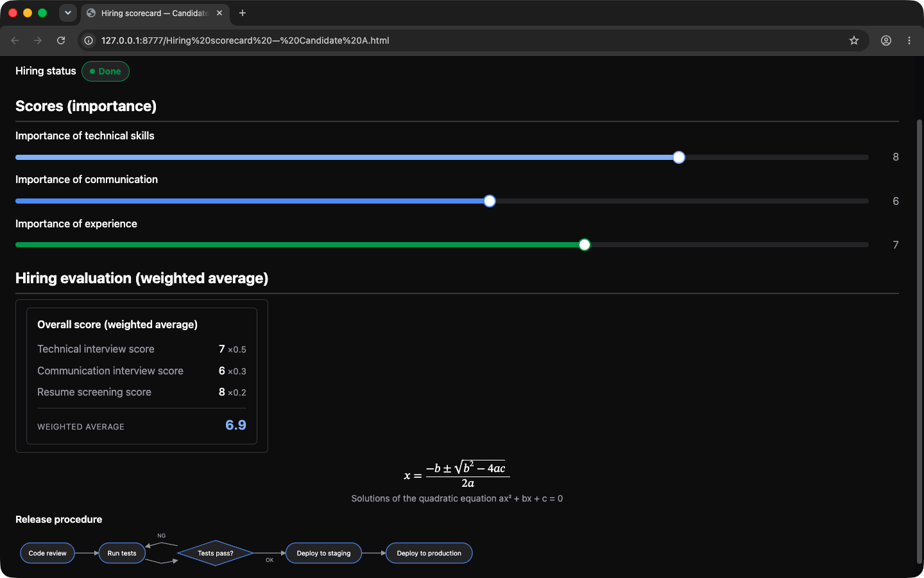Bookmark this page with star icon
The height and width of the screenshot is (578, 924).
coord(854,40)
